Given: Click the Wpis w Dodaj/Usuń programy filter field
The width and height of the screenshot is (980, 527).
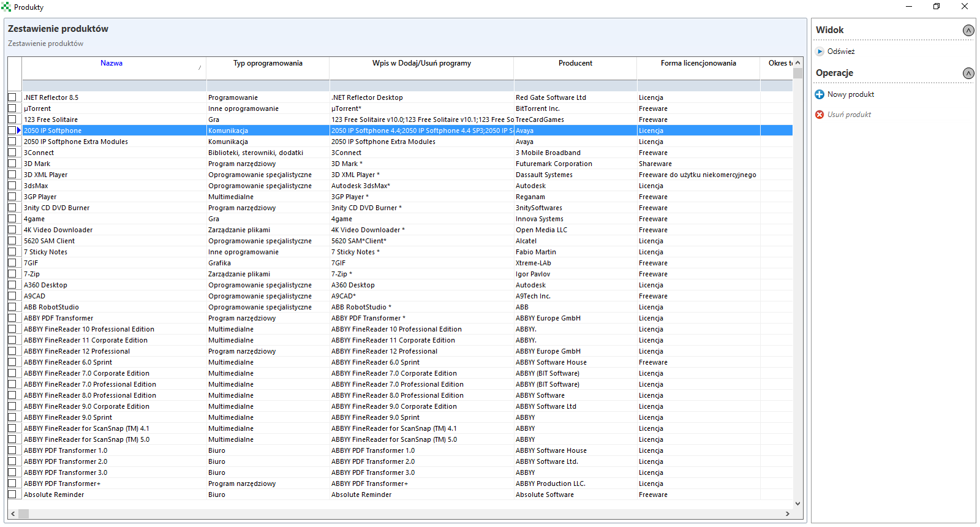Looking at the screenshot, I should [x=421, y=86].
